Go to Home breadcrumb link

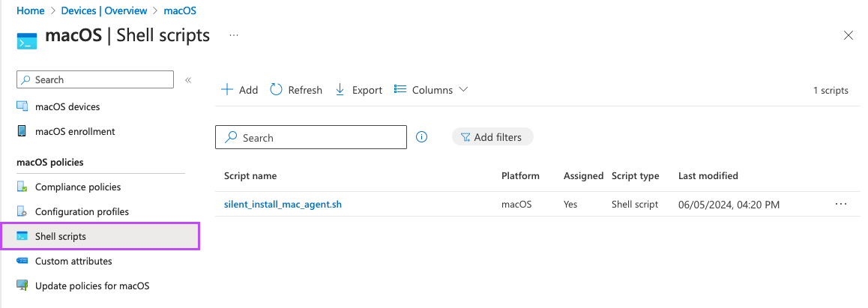pos(30,10)
